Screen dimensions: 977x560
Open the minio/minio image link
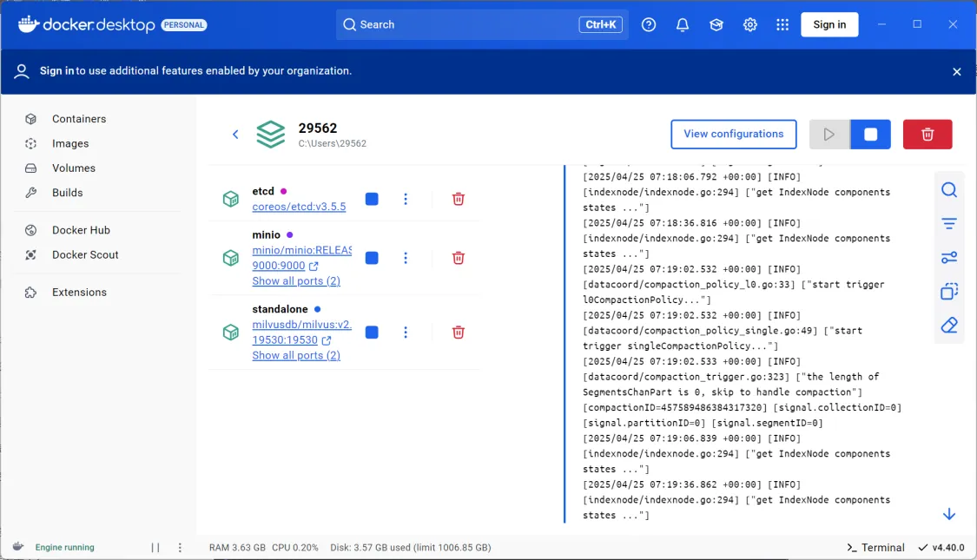[301, 250]
